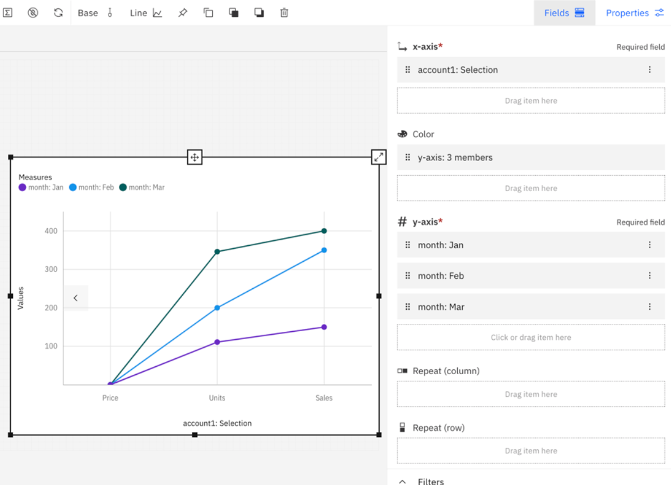Click the bring to front icon
Viewport: 672px width, 486px height.
(234, 13)
